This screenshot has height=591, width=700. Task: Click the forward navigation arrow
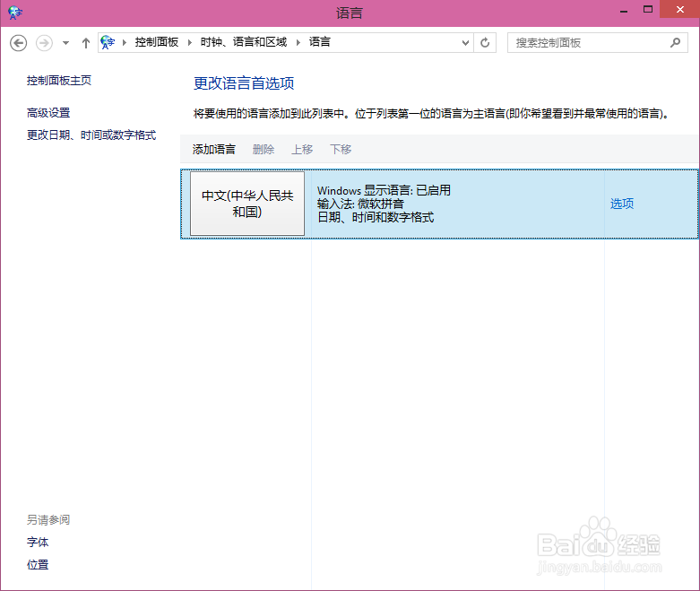44,43
